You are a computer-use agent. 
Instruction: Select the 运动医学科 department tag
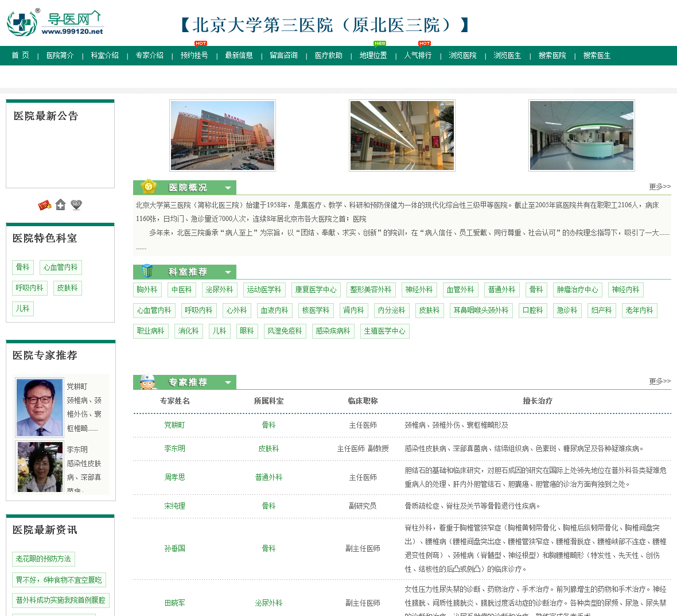click(x=264, y=289)
